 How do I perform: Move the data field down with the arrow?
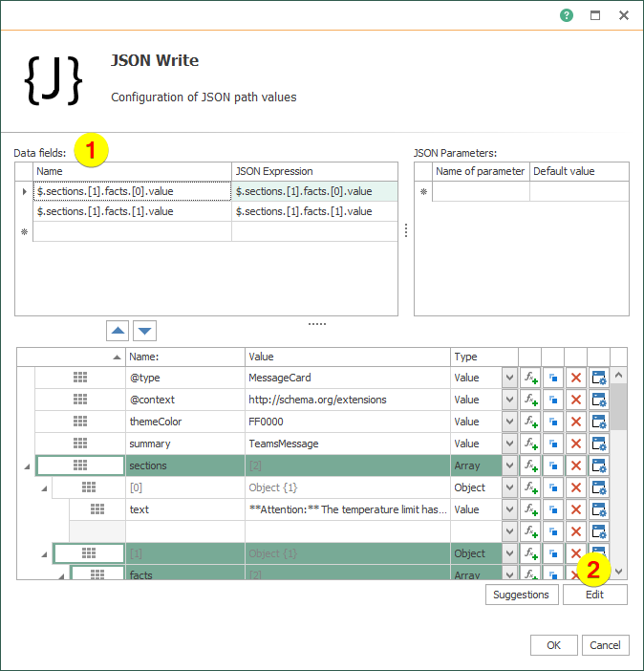pos(144,331)
